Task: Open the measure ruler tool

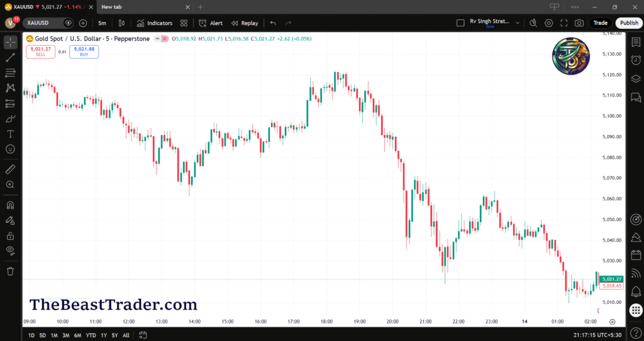Action: (x=10, y=170)
